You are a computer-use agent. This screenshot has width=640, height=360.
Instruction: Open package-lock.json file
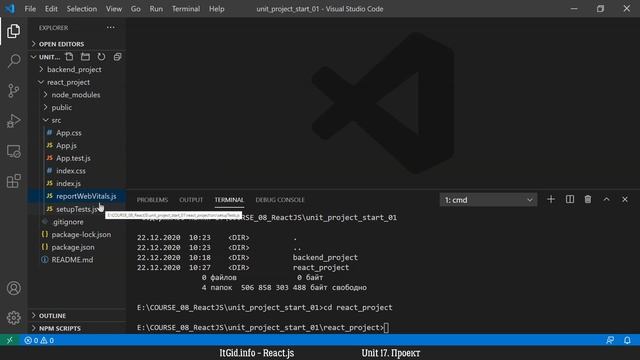click(77, 234)
